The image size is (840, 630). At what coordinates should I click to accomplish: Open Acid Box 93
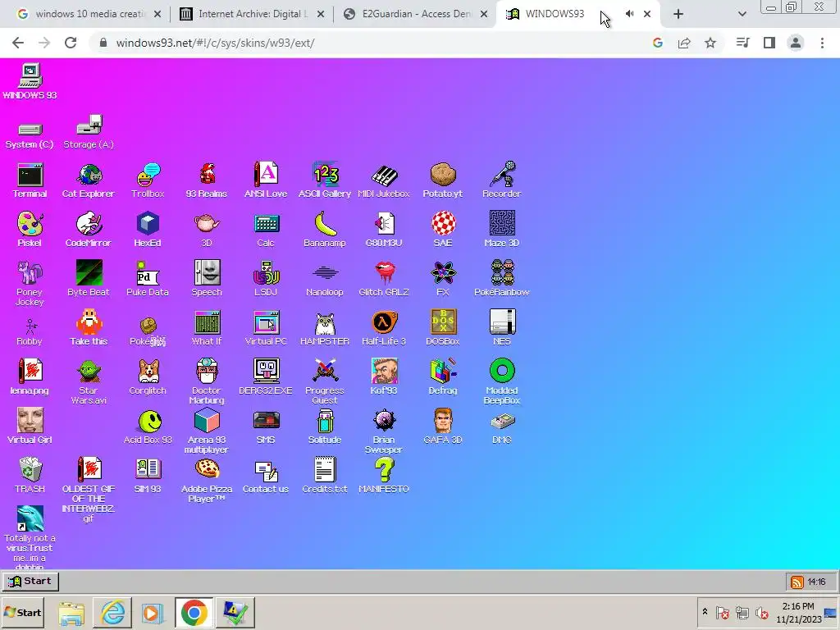pos(148,427)
